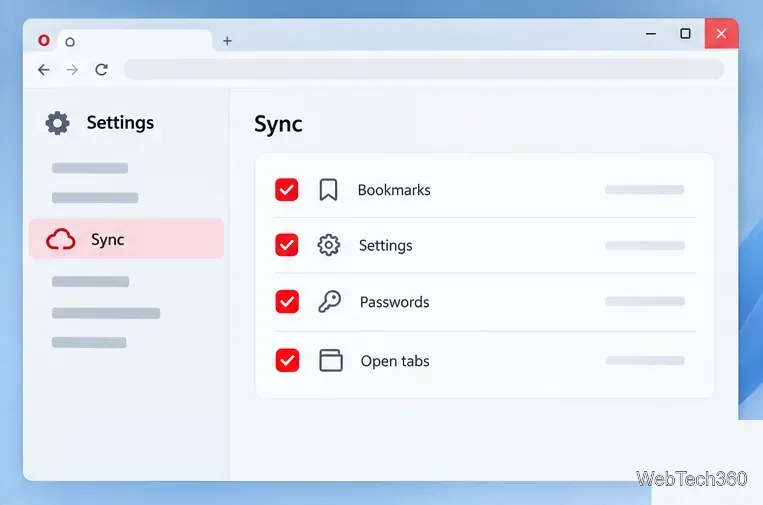Click the key icon for Passwords
Screen dimensions: 763x505
pos(329,302)
